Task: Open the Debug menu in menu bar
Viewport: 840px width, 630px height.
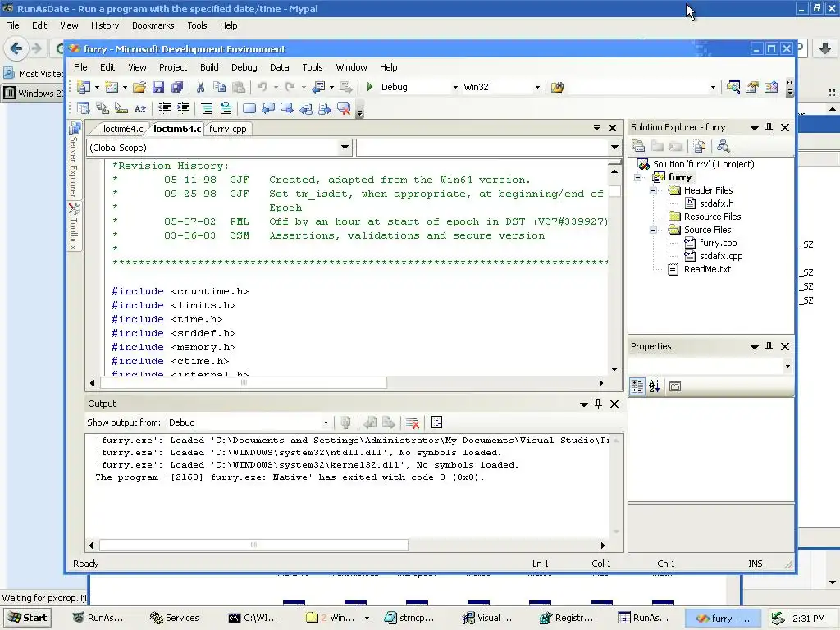Action: [x=244, y=67]
